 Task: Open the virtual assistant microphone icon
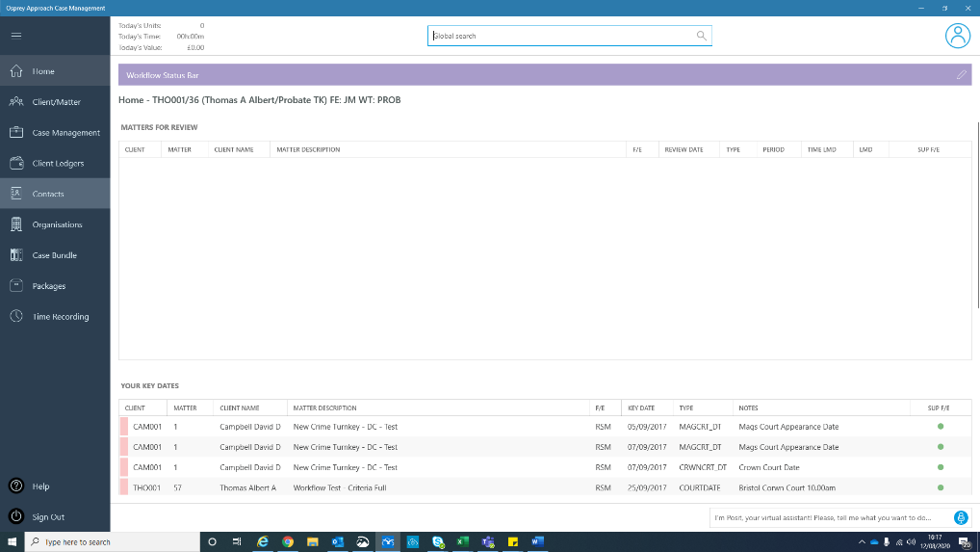point(961,517)
